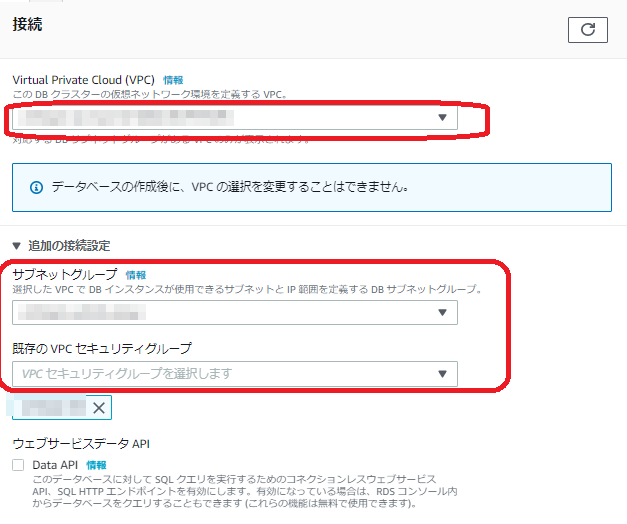Click the 接続 section heading
Viewport: 627px width, 524px height.
(27, 24)
